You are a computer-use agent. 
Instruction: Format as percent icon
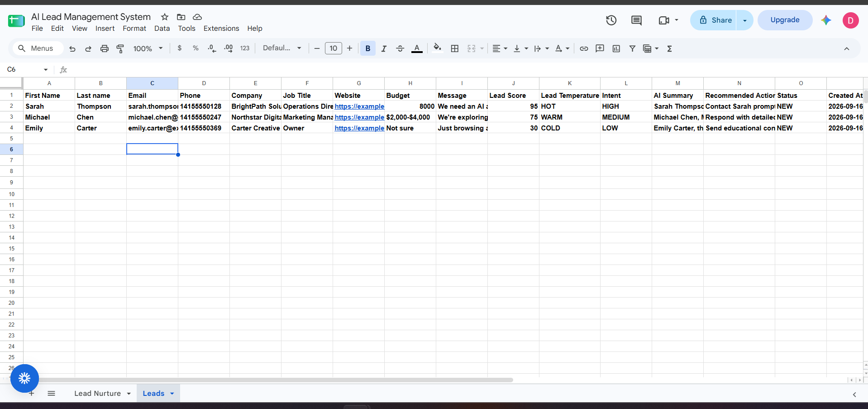click(196, 48)
